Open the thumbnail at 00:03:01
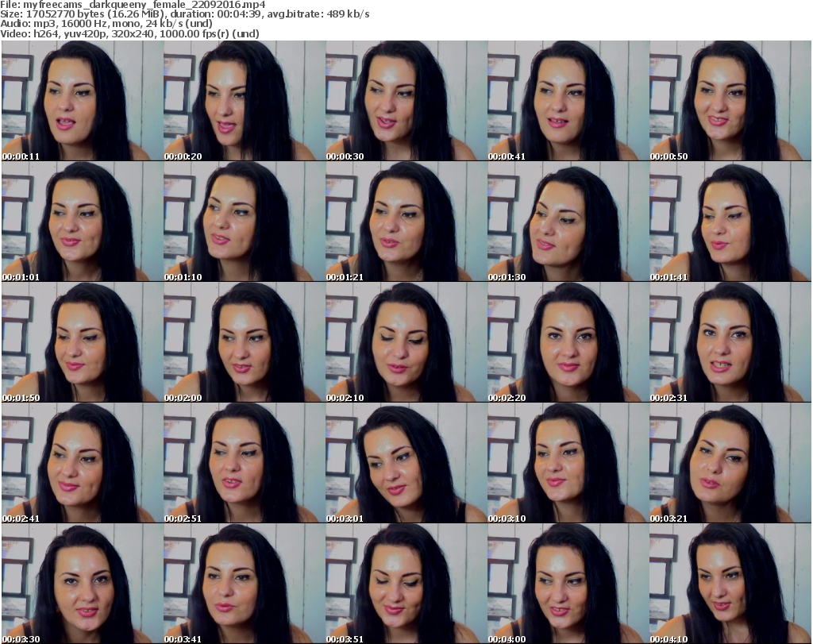 (x=406, y=463)
